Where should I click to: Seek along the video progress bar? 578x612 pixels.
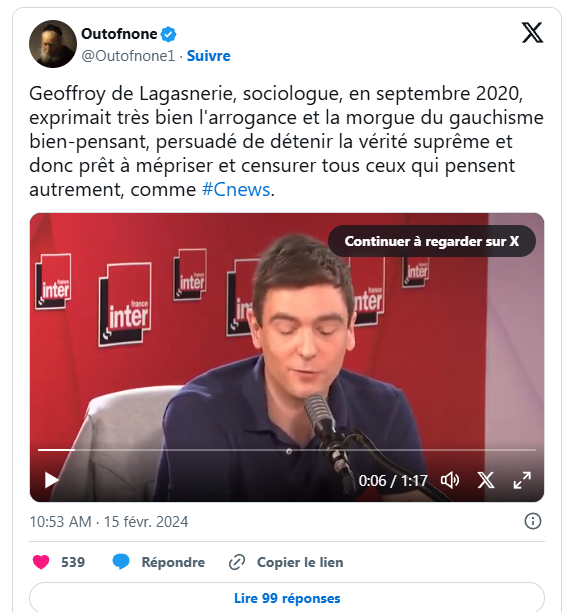[287, 450]
